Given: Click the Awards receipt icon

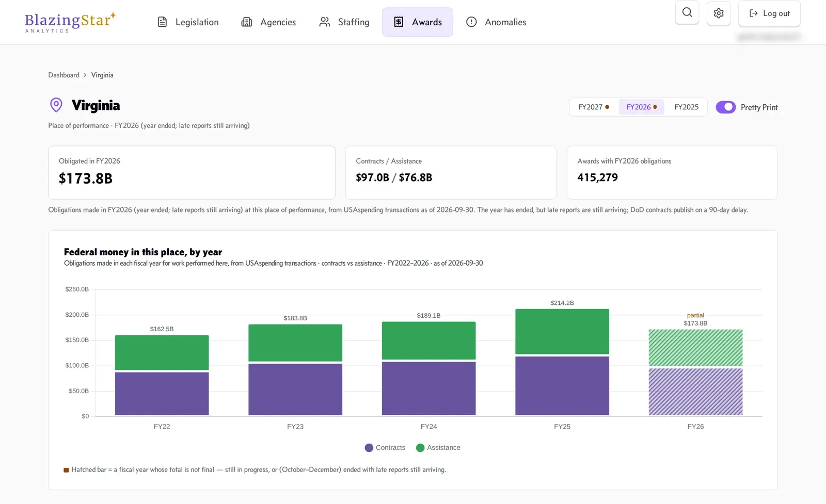Looking at the screenshot, I should tap(399, 22).
